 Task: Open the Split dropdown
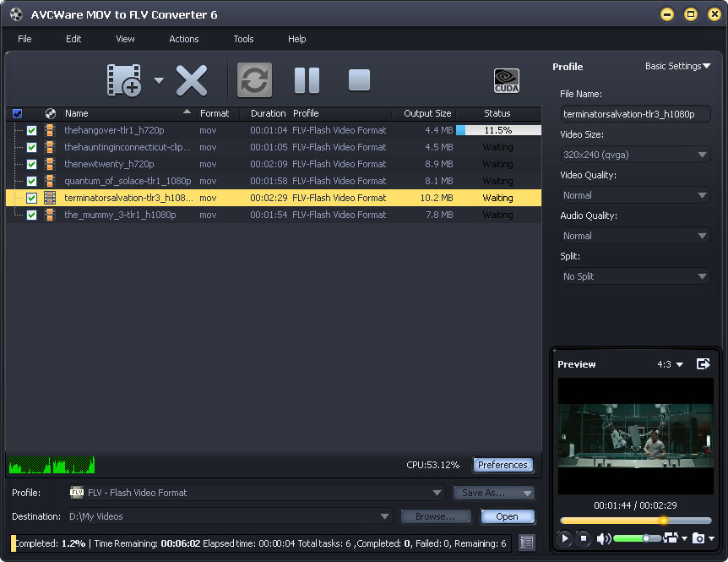(x=635, y=276)
